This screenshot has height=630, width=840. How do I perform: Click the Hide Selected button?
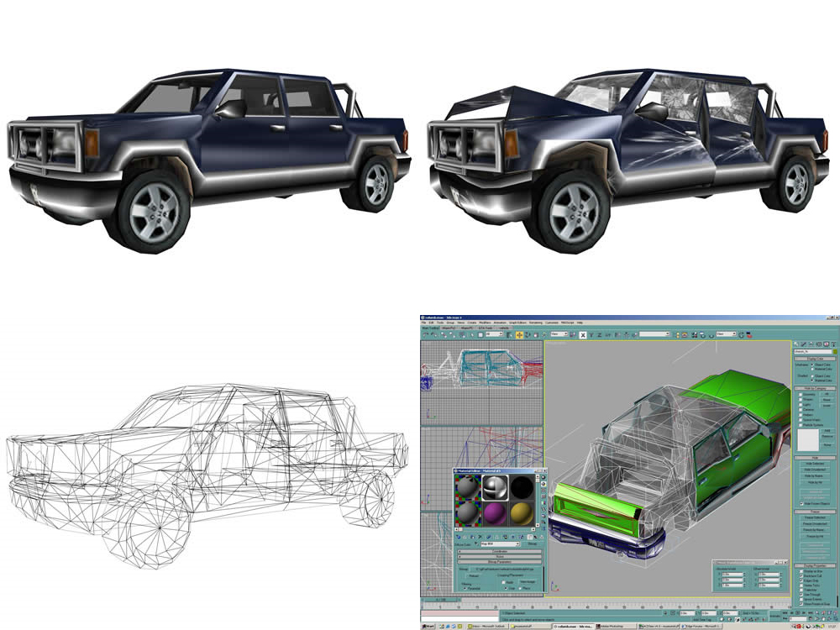815,464
